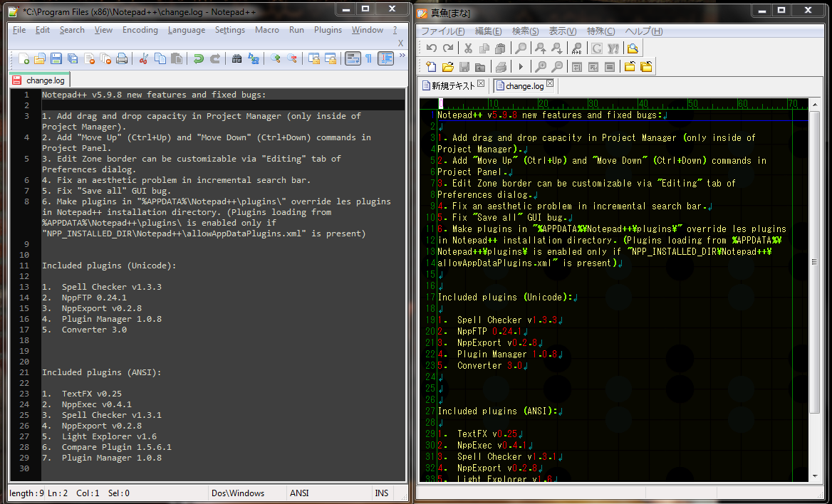The image size is (832, 504).
Task: Click the A→B Replace icon in Mana editor
Action: (577, 48)
